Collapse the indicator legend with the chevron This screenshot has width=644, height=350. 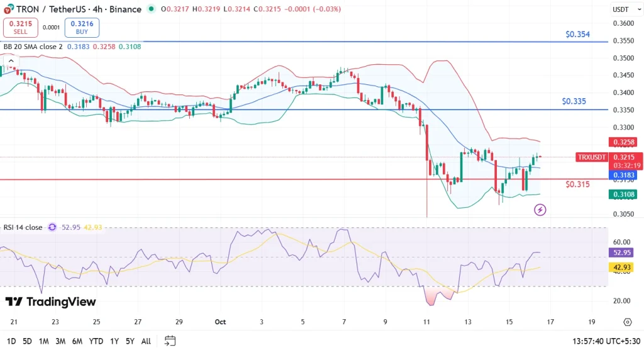point(11,60)
